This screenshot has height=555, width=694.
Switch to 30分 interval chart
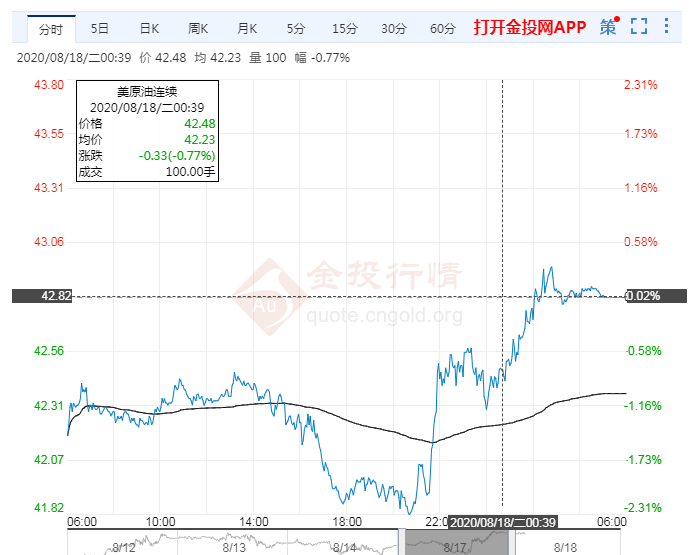click(393, 28)
